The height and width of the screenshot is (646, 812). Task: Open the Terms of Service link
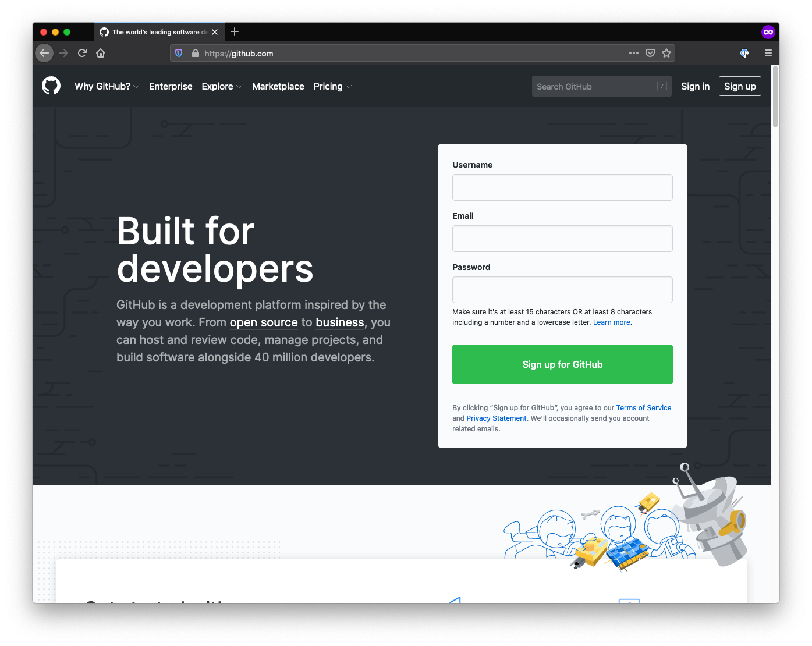pos(643,408)
